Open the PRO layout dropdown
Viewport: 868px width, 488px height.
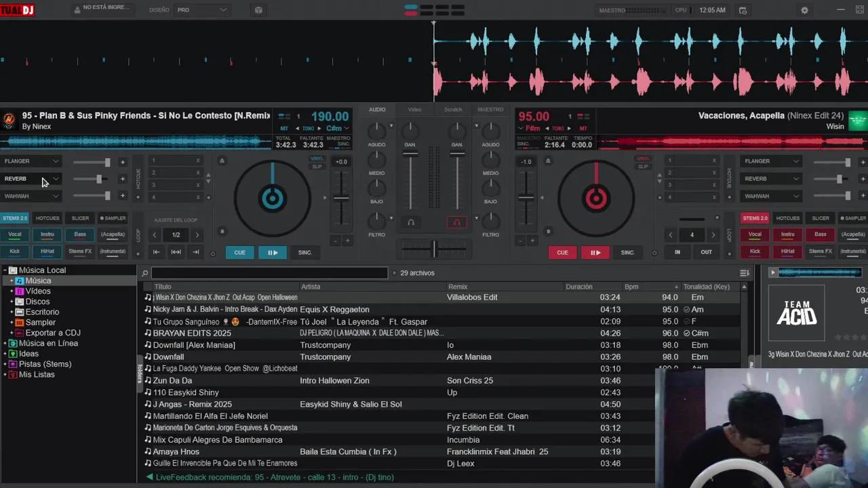pos(202,10)
